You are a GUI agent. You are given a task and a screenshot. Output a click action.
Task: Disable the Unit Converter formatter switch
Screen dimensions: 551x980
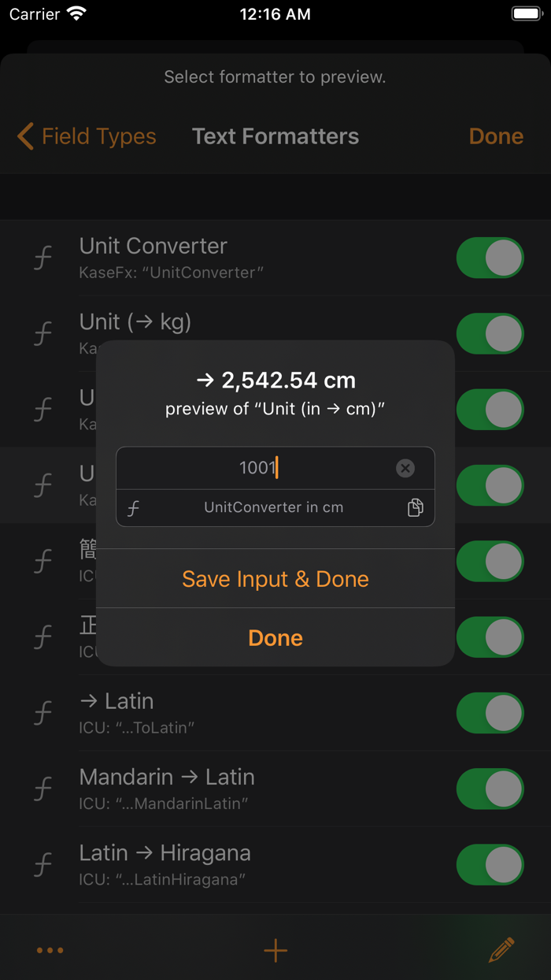(x=490, y=258)
